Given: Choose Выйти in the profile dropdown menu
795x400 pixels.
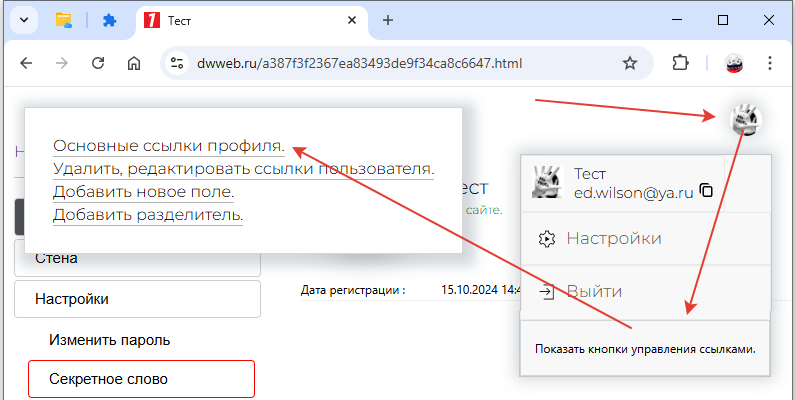Looking at the screenshot, I should tap(594, 292).
